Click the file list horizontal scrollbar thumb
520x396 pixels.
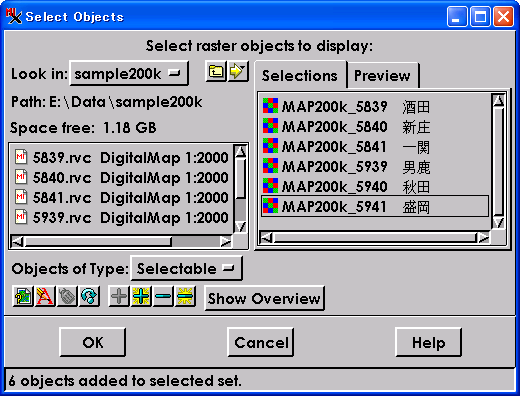[x=98, y=242]
